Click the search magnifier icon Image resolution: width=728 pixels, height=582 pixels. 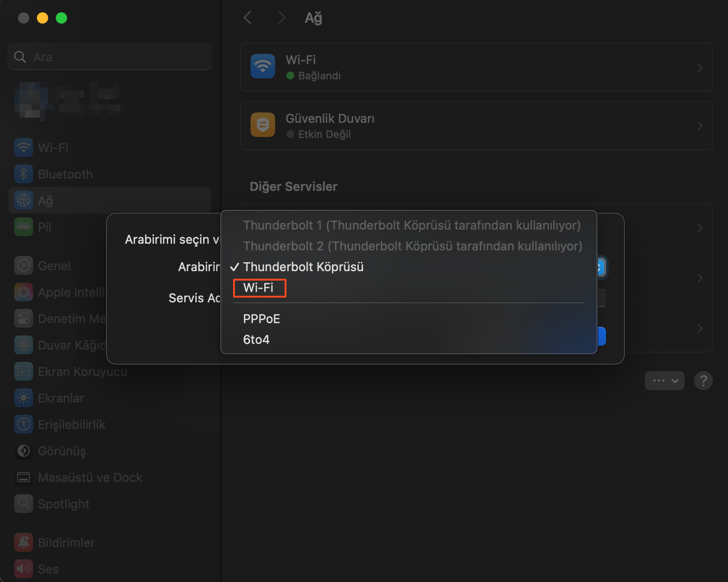(x=20, y=57)
